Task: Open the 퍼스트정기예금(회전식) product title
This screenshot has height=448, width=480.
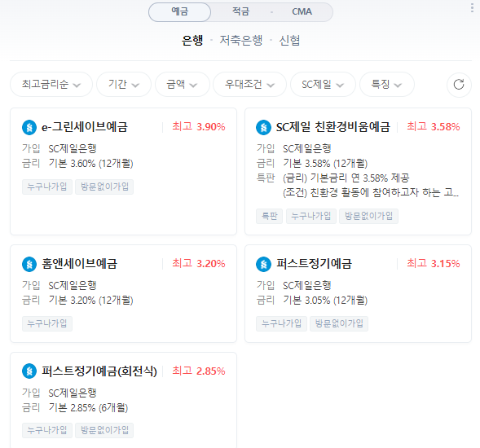Action: coord(99,371)
